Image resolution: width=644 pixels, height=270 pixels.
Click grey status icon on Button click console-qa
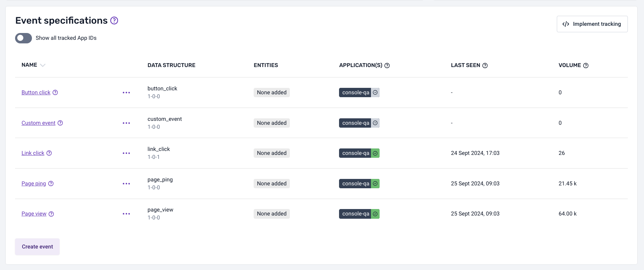click(x=375, y=93)
